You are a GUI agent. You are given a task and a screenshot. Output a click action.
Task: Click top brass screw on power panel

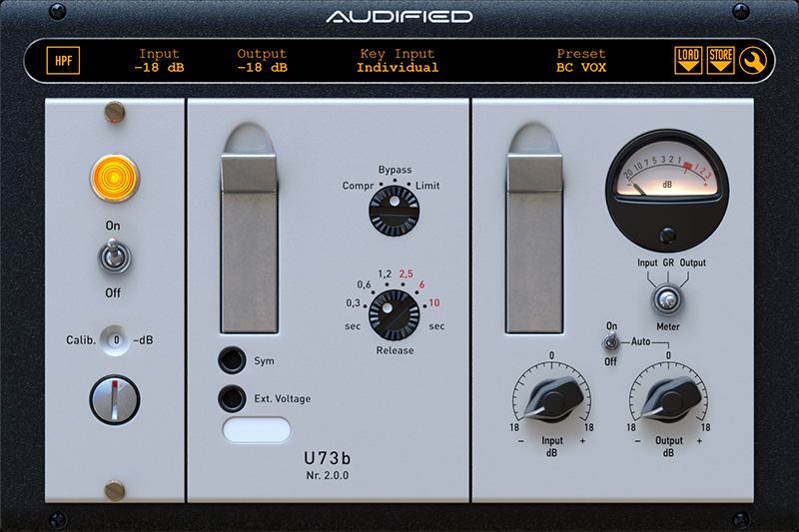click(114, 112)
